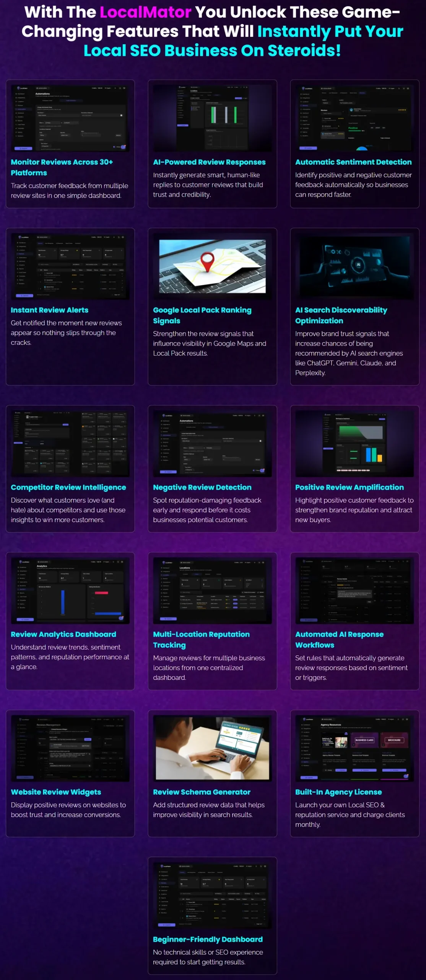Click the Multi-Location Reputation Tracking heading

point(201,640)
